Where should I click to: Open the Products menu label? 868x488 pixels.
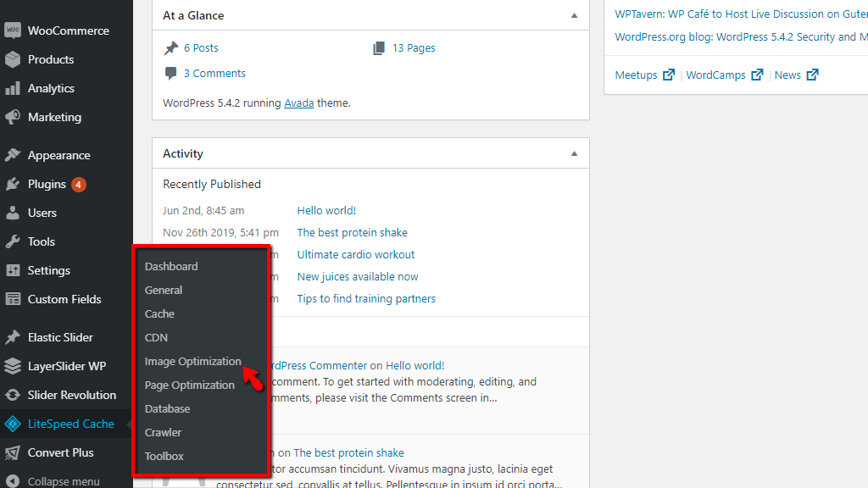pyautogui.click(x=51, y=59)
